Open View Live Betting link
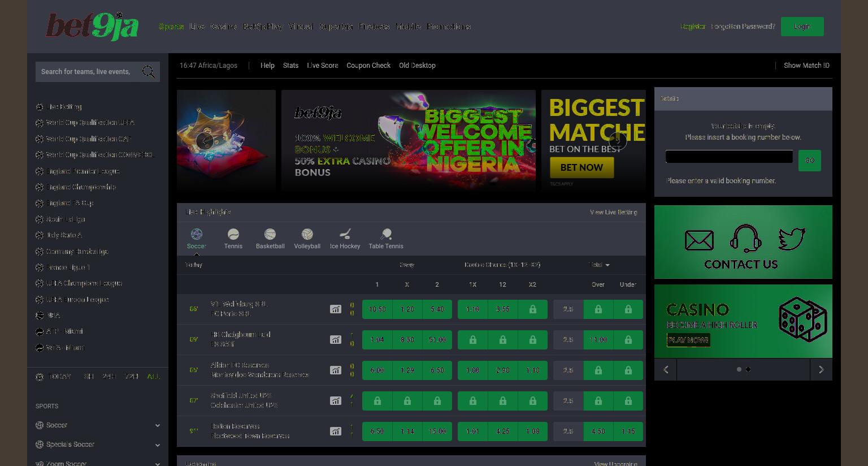Screen dimensions: 868x466 [613, 212]
